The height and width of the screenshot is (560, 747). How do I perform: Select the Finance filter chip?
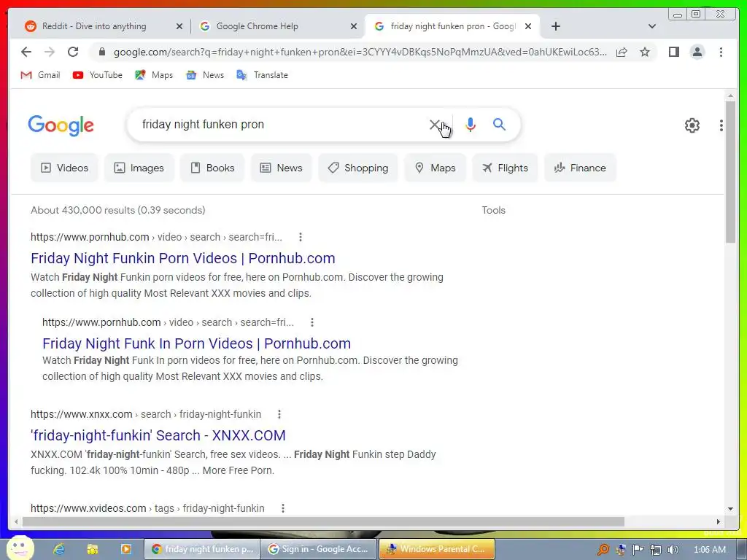pos(580,168)
